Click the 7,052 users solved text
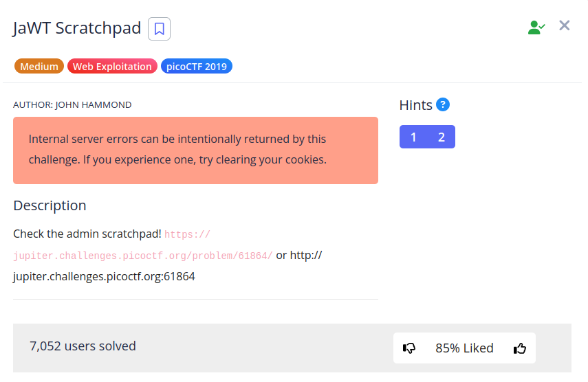 pyautogui.click(x=83, y=346)
